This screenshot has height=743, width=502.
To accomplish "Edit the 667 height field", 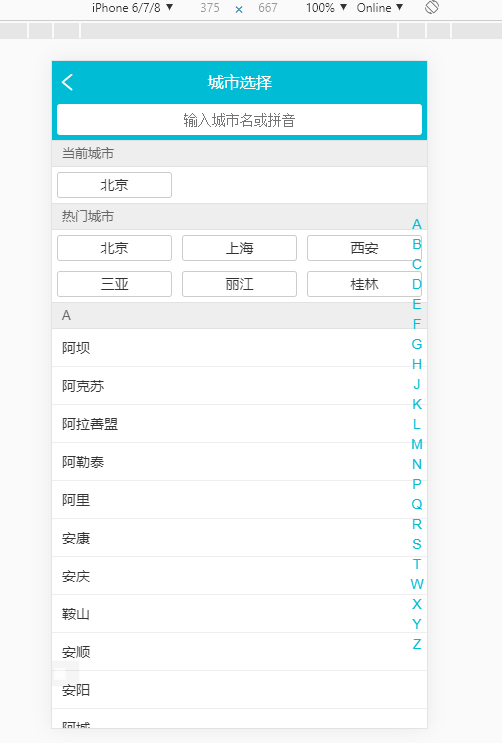I will point(267,8).
